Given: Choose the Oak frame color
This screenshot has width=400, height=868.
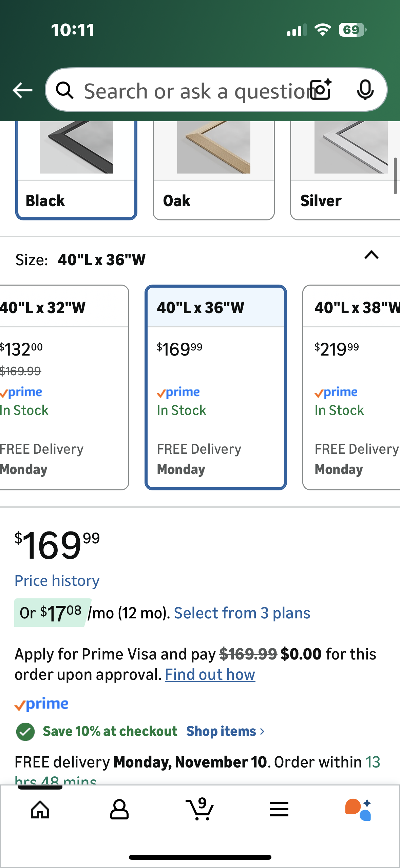Looking at the screenshot, I should click(x=214, y=170).
